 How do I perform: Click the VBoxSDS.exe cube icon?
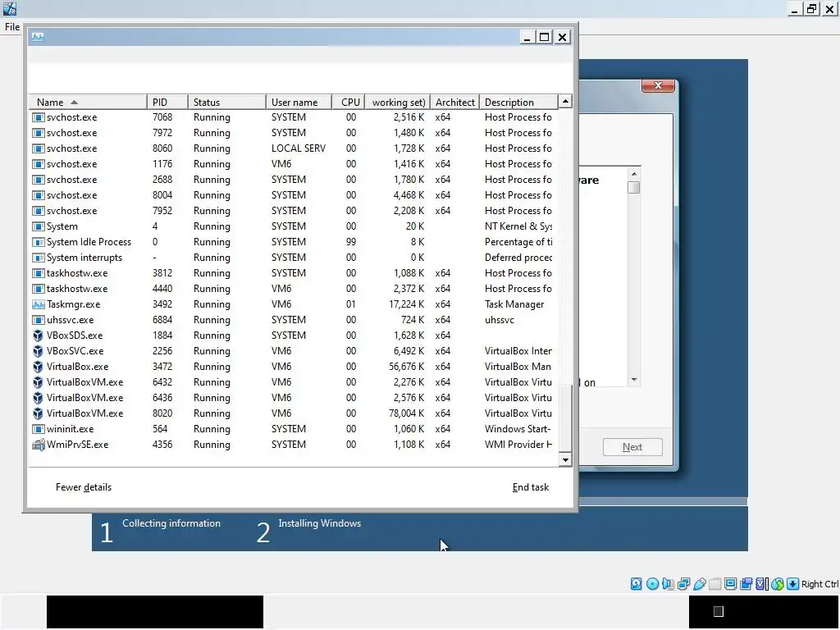pos(38,336)
